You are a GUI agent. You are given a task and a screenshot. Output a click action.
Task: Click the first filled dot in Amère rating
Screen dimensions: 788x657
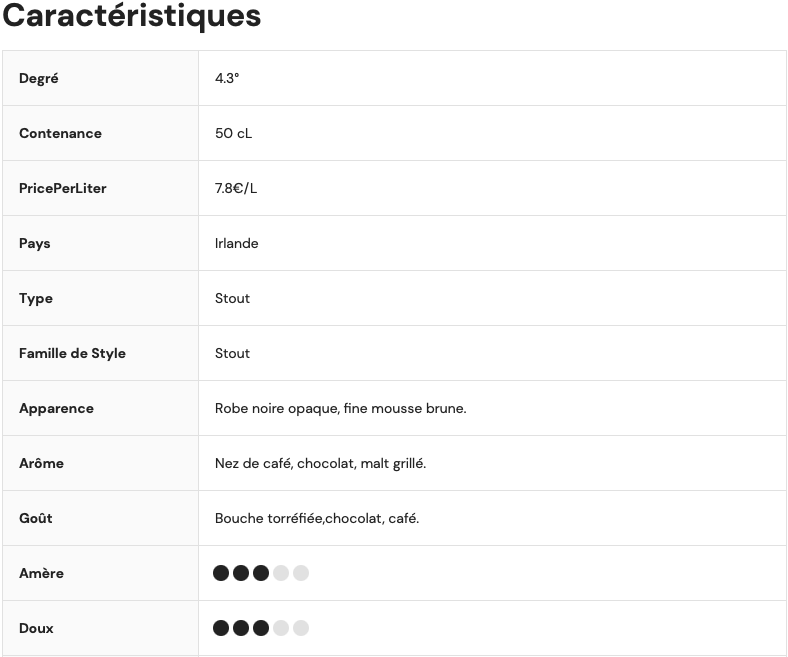point(221,573)
